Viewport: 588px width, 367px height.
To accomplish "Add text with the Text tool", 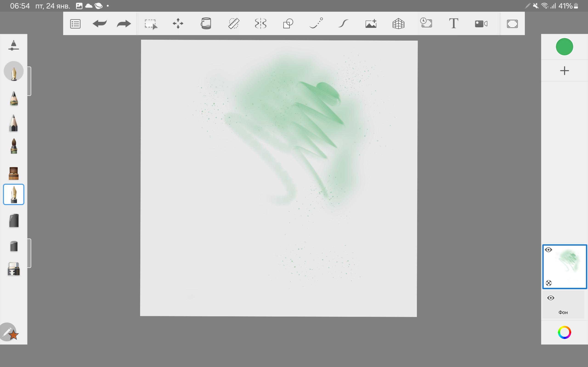I will pyautogui.click(x=453, y=24).
